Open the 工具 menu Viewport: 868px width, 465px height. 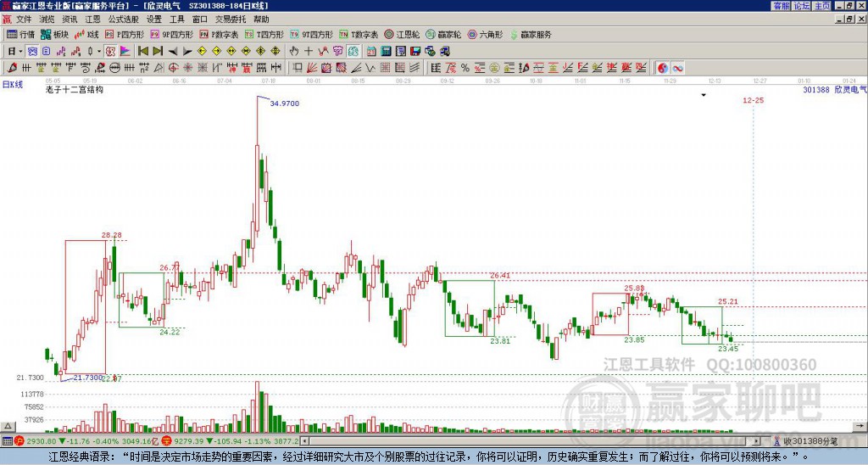[x=177, y=20]
